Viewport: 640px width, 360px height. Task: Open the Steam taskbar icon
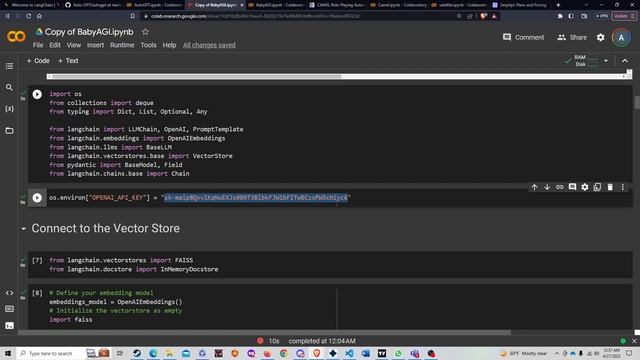tap(137, 353)
